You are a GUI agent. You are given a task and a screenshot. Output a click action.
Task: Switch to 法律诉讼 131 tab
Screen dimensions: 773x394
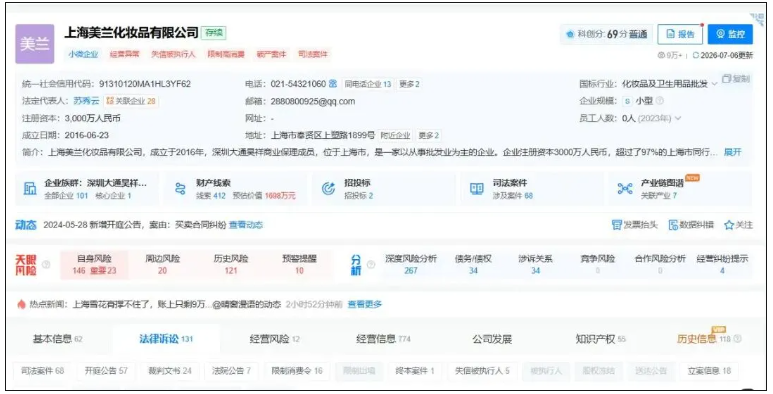(166, 339)
